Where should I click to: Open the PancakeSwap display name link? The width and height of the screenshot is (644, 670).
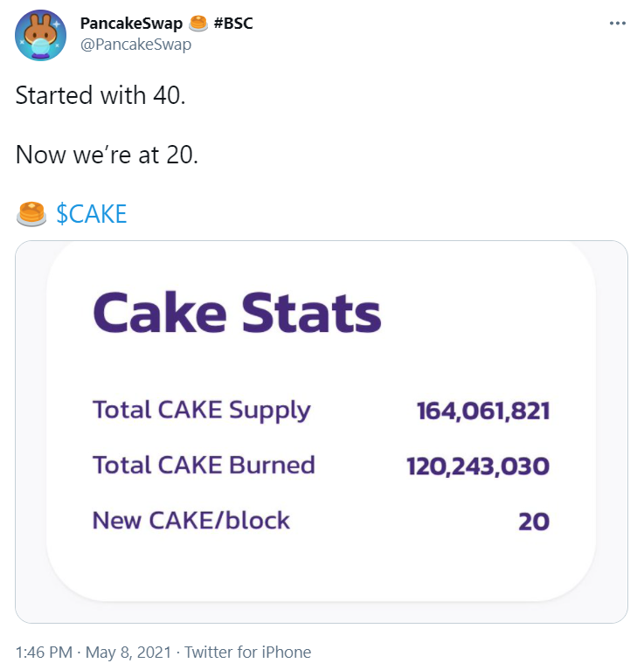(131, 24)
